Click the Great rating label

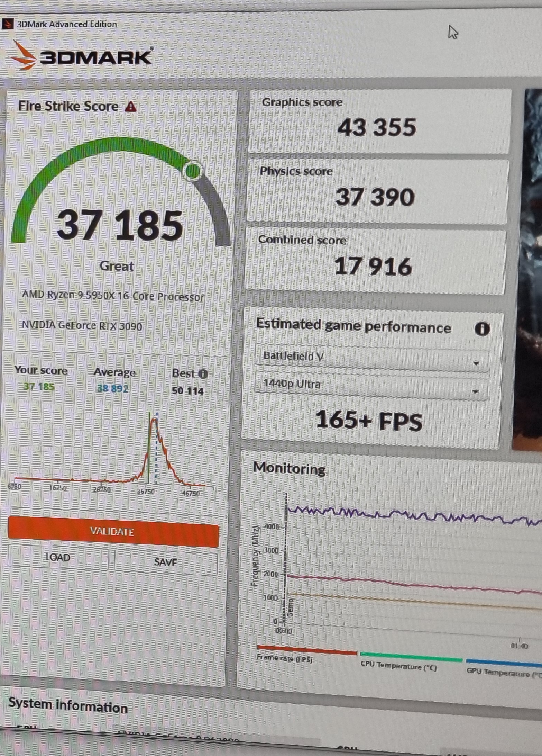117,266
